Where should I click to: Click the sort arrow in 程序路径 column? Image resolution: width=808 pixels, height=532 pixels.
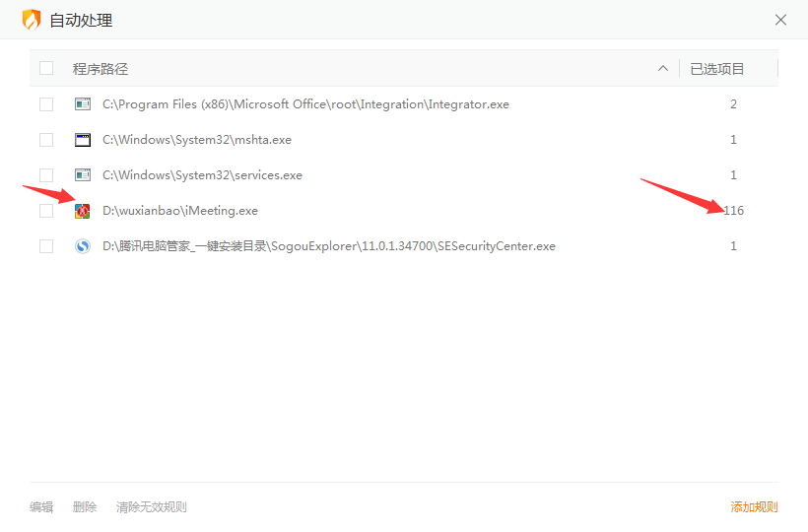[x=662, y=69]
